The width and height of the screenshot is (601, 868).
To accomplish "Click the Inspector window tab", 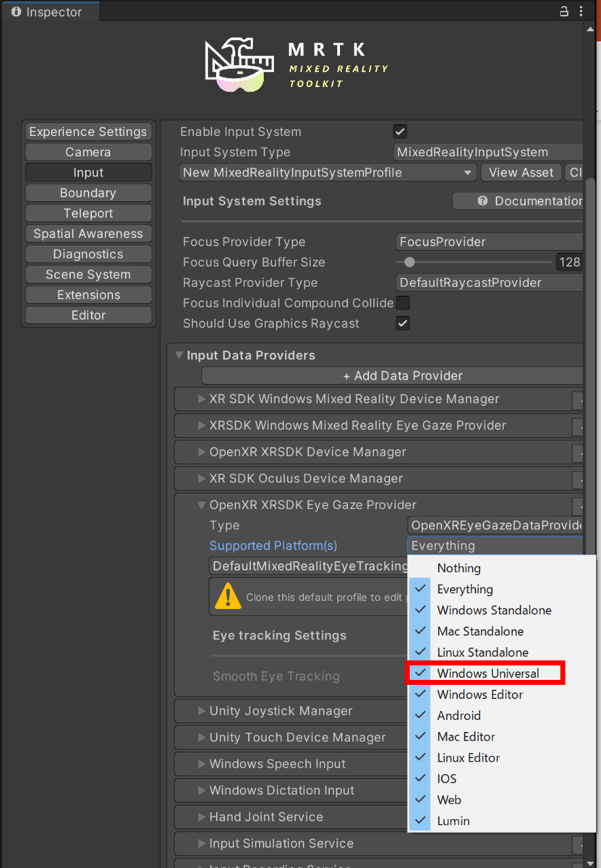I will click(x=49, y=12).
